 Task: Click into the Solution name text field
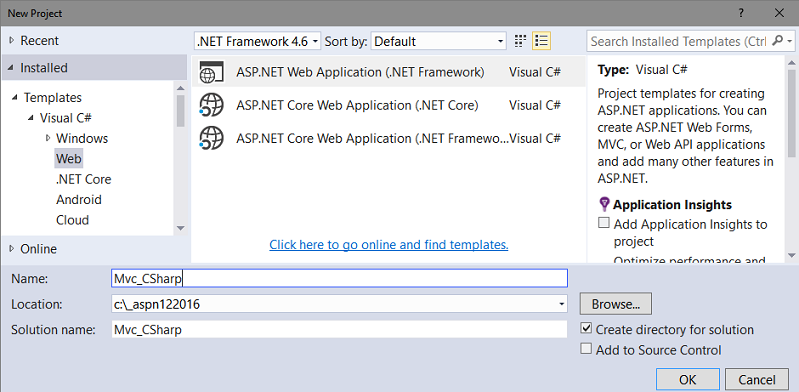pyautogui.click(x=339, y=329)
